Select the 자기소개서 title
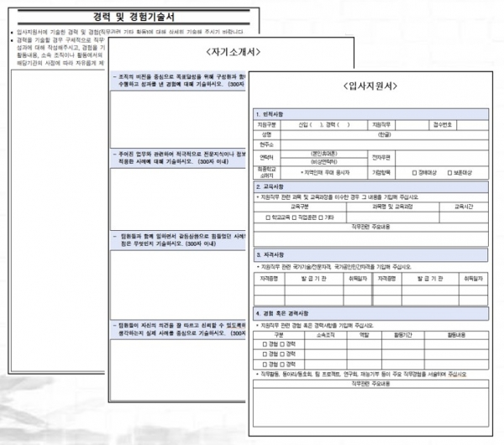This screenshot has width=504, height=445. coord(233,52)
